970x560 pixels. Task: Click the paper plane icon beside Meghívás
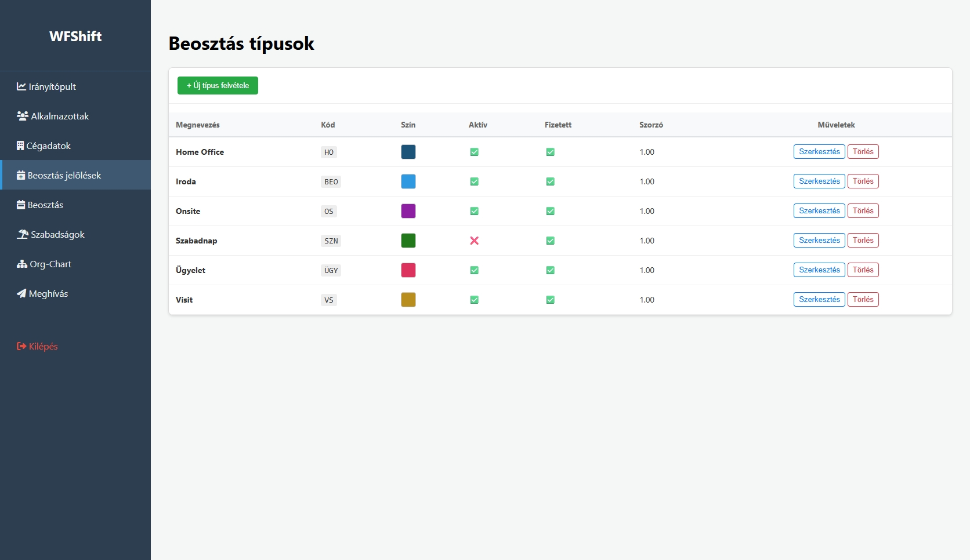pos(21,293)
